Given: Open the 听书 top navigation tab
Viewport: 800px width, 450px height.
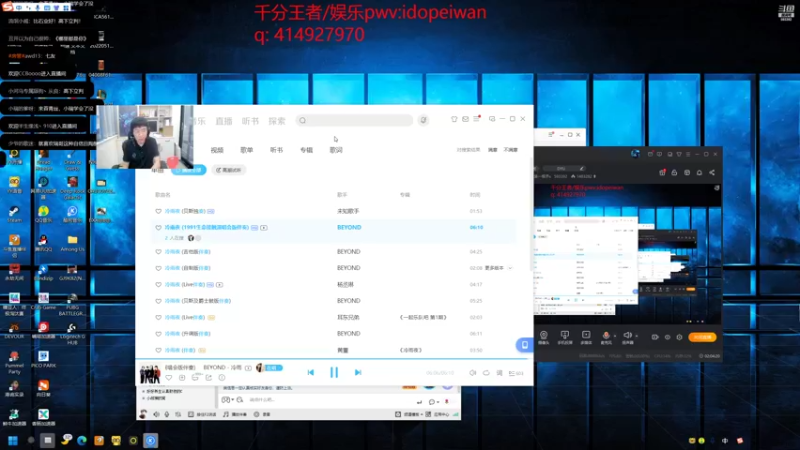Looking at the screenshot, I should click(250, 121).
